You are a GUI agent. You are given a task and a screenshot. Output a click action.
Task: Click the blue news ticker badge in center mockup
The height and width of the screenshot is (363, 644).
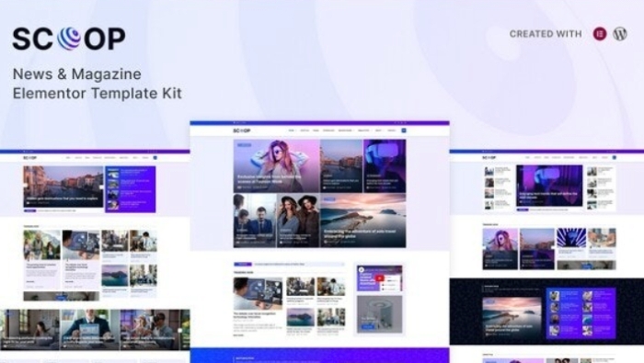click(x=243, y=264)
